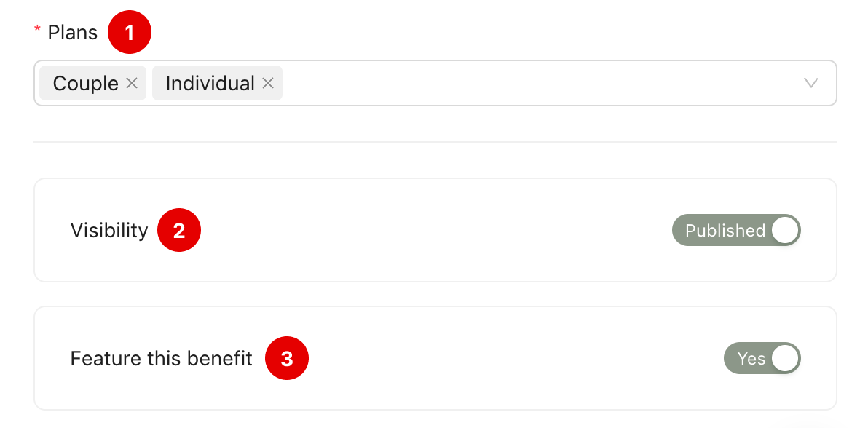Click red annotation badge number 3
This screenshot has width=868, height=428.
click(287, 359)
